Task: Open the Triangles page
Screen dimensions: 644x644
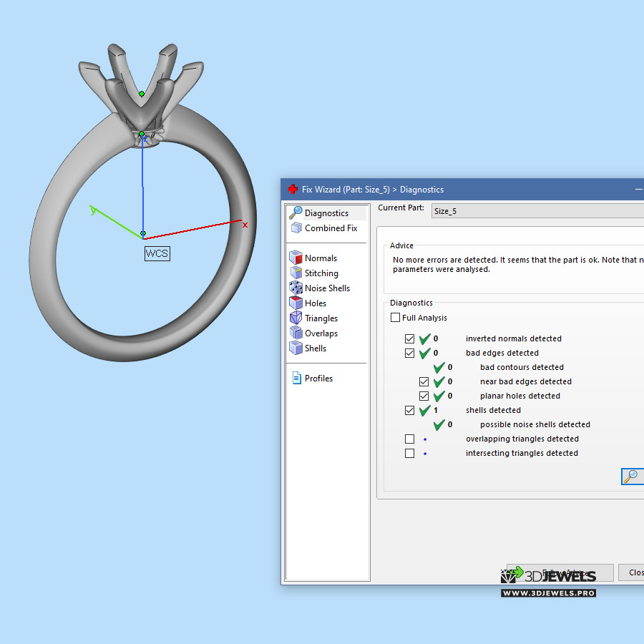Action: pos(321,318)
